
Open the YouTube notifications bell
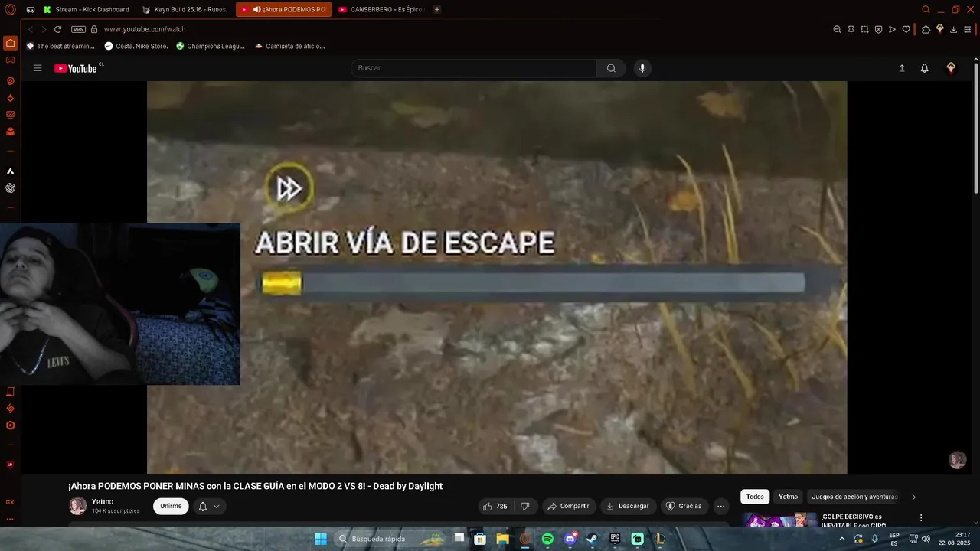pyautogui.click(x=924, y=68)
